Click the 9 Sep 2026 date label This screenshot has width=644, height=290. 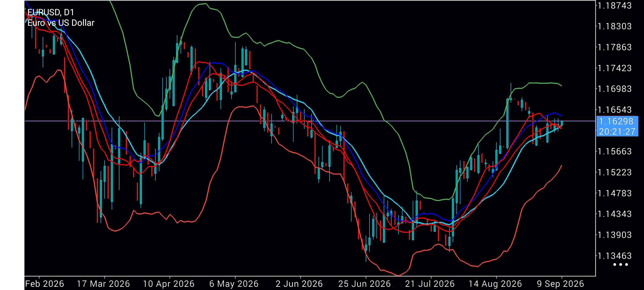[560, 284]
